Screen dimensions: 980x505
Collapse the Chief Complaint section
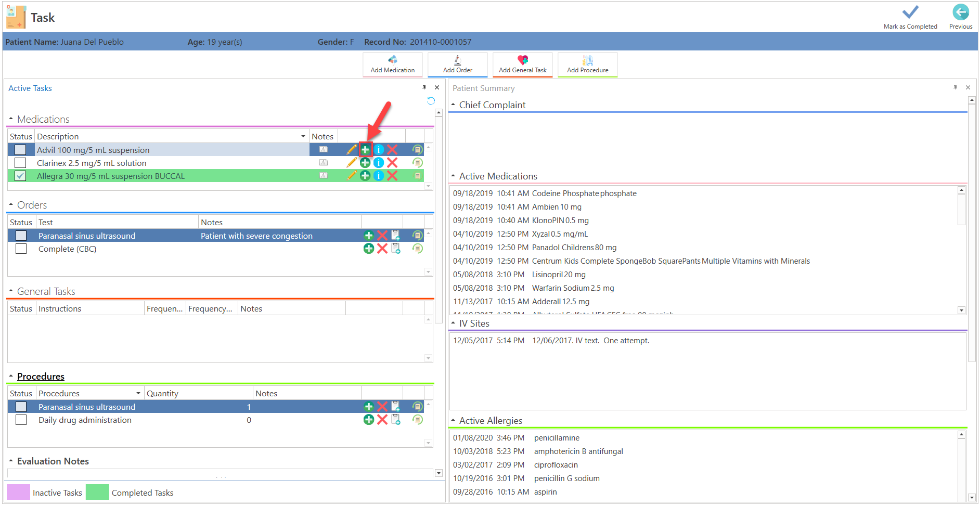tap(453, 105)
